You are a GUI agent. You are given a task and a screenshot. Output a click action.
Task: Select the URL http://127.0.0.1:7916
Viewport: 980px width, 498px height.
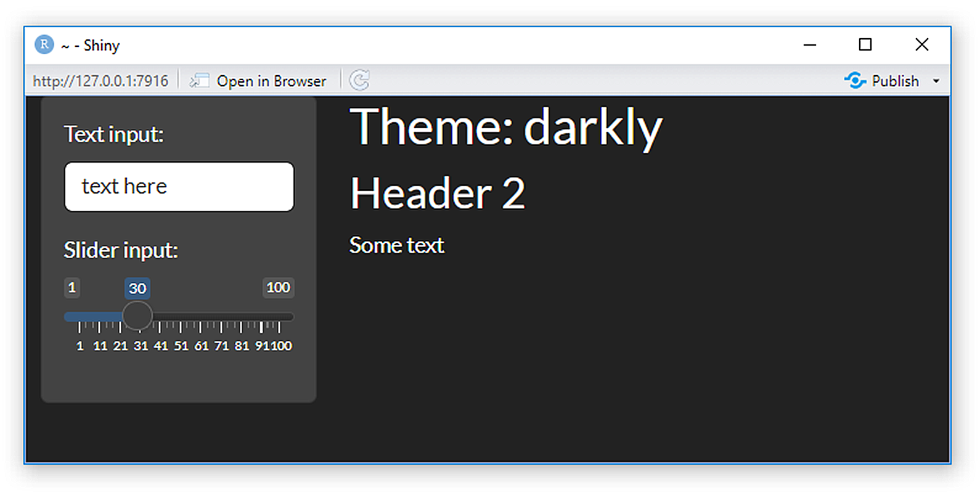100,81
